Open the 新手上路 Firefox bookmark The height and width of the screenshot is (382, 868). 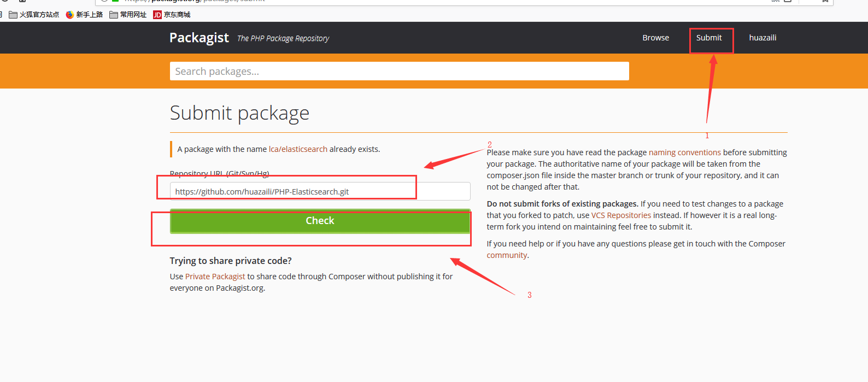click(x=84, y=15)
